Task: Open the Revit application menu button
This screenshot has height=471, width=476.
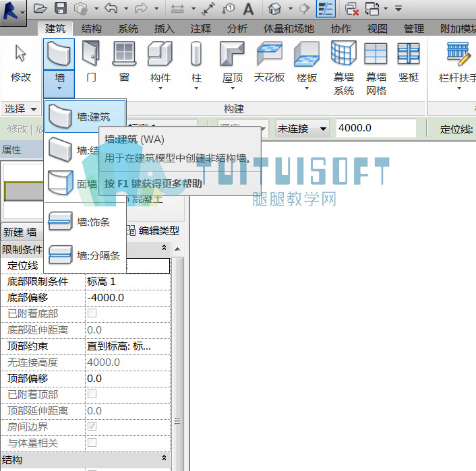Action: (x=12, y=12)
